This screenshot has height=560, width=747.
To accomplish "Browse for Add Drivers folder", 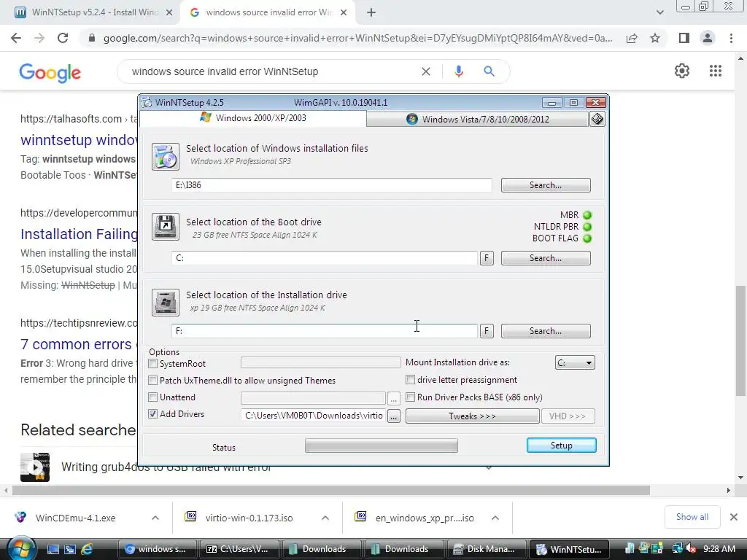I will 393,416.
